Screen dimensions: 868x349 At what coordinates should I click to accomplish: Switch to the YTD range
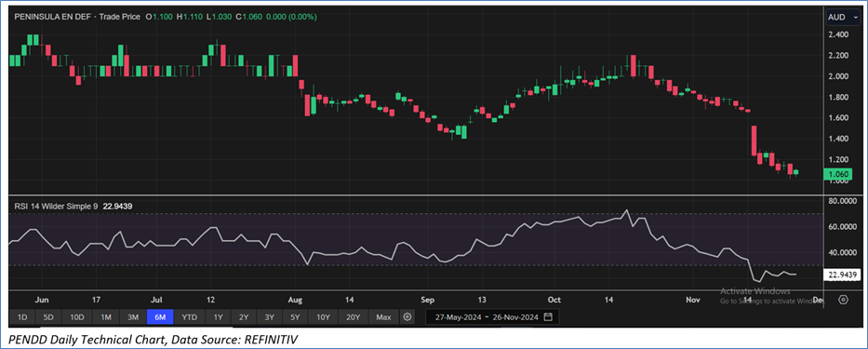click(x=190, y=317)
